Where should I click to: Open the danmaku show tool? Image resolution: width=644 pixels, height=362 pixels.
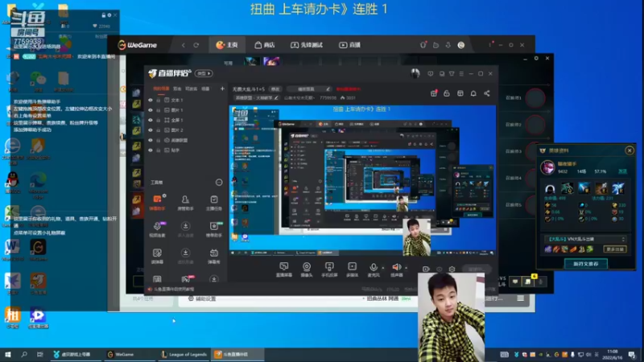pos(213,256)
